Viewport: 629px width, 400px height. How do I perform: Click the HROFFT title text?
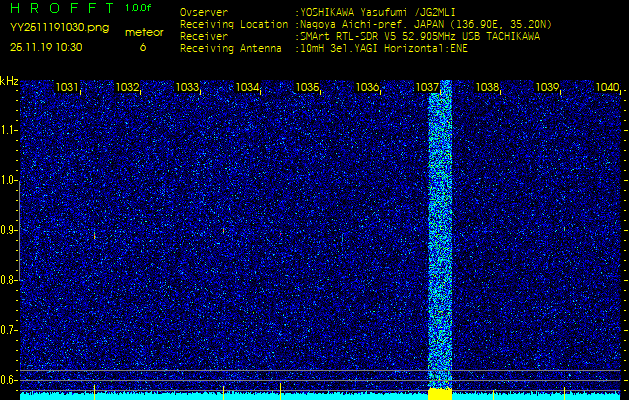[x=61, y=9]
